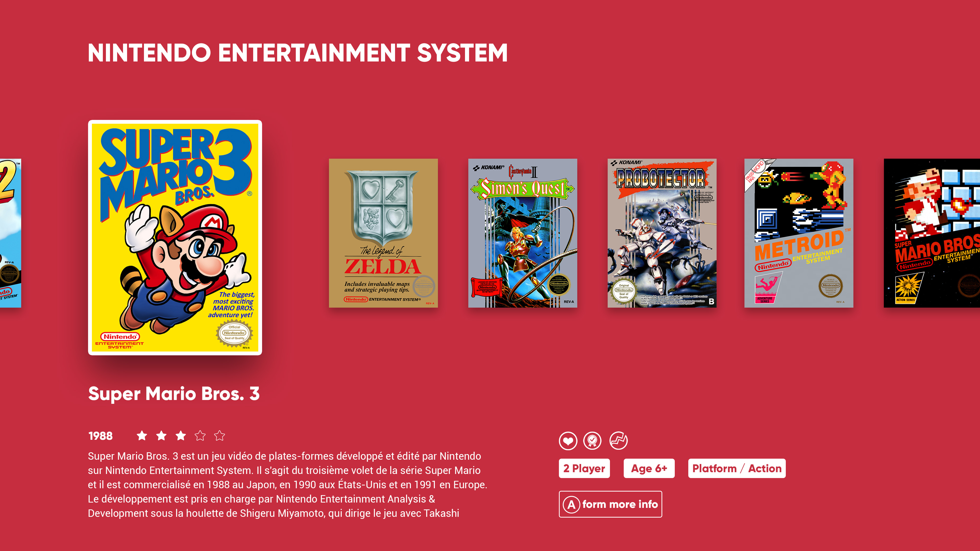Click the award ribbon badge icon
Viewport: 980px width, 551px height.
(592, 441)
